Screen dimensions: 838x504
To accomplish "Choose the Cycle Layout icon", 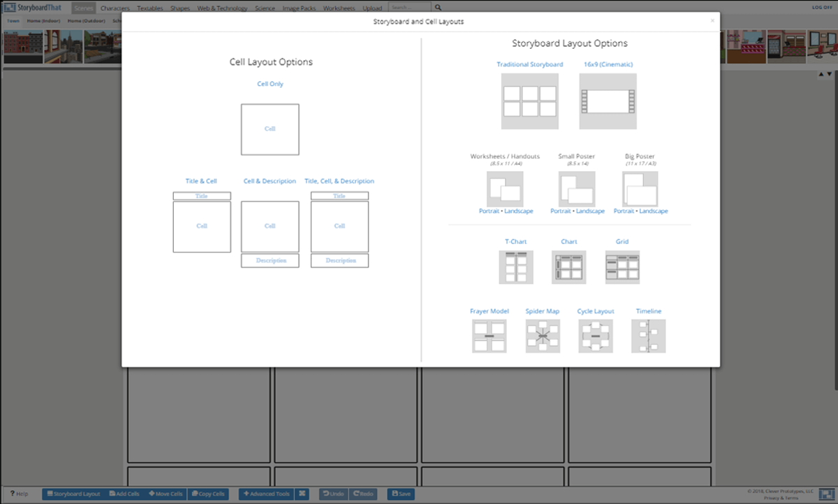I will tap(596, 336).
